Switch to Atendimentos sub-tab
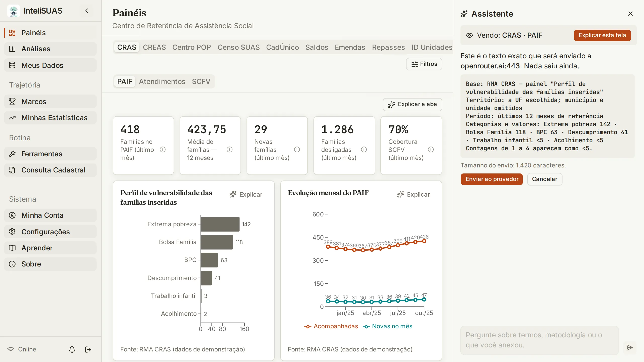644x362 pixels. [162, 81]
